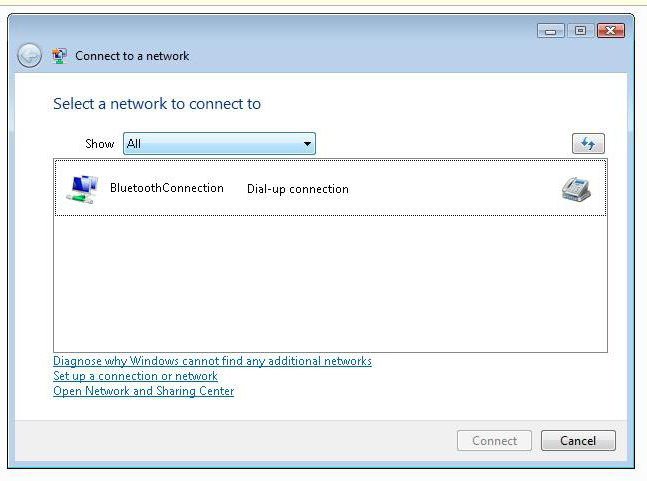This screenshot has width=647, height=481.
Task: Click the Connect to a network title text
Action: coord(132,56)
